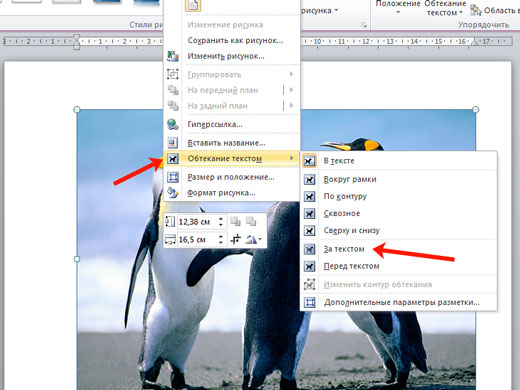Click the 'Сквозное' wrap icon

309,214
